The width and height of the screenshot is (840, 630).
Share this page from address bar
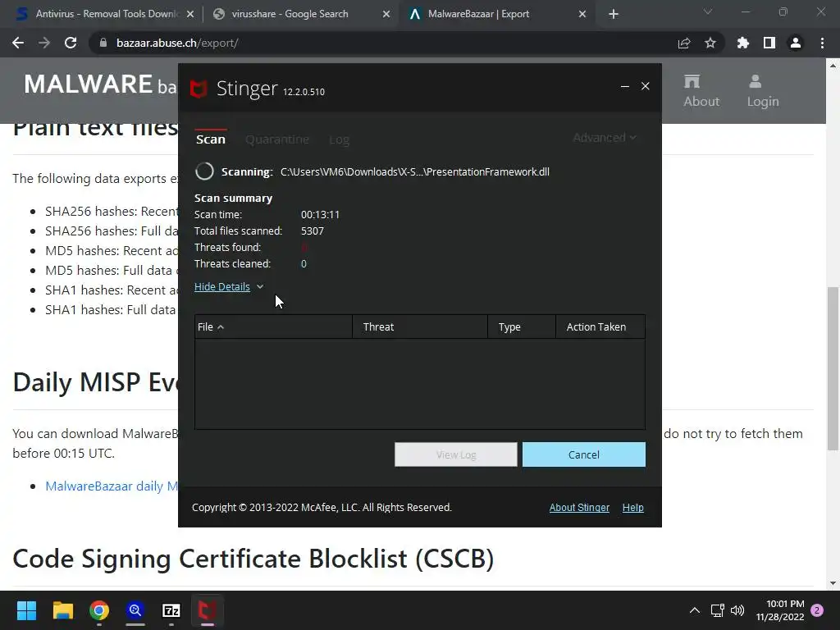tap(684, 43)
